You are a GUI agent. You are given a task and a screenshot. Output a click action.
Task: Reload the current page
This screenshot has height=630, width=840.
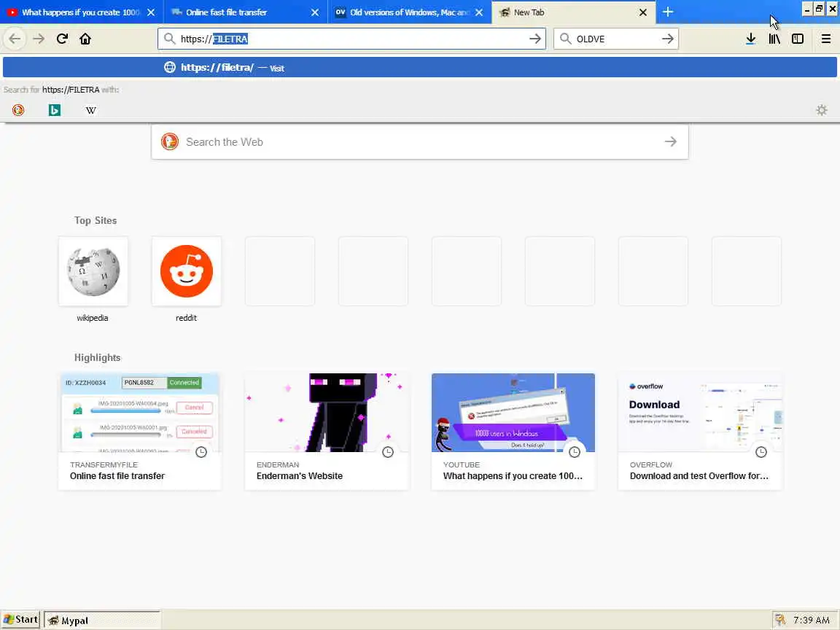pos(62,39)
